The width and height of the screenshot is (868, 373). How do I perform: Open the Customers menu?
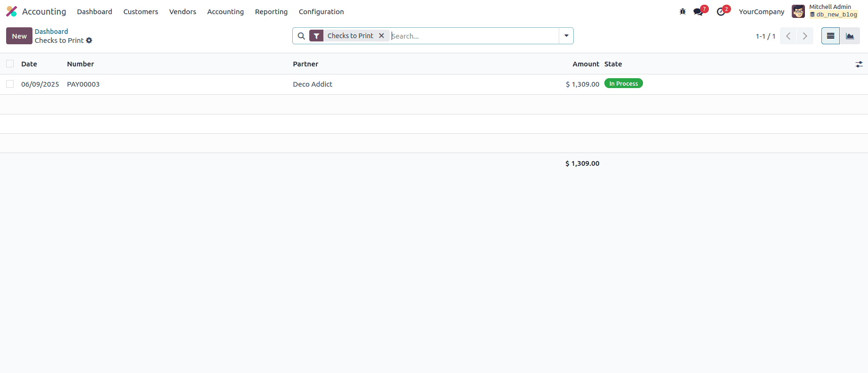point(141,11)
